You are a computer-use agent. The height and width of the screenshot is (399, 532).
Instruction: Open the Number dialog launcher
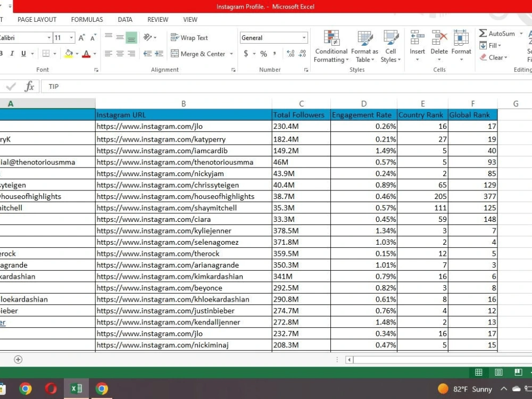306,70
